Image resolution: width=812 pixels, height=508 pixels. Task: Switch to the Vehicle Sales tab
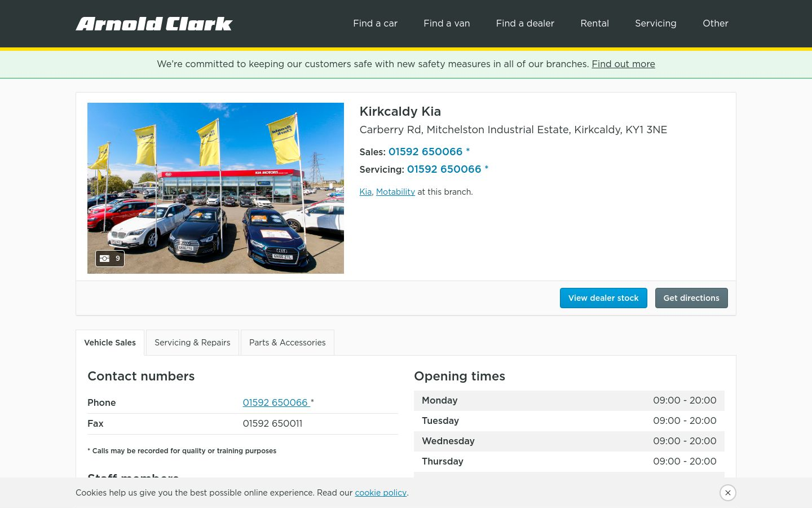click(x=110, y=343)
